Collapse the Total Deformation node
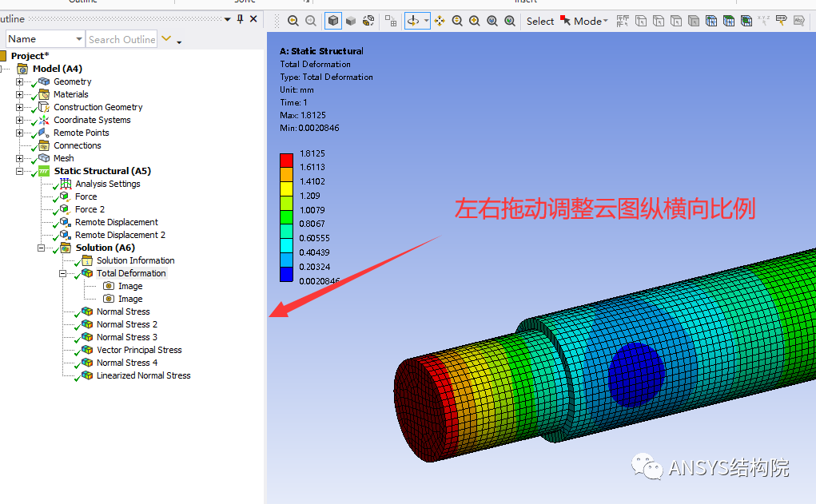Image resolution: width=816 pixels, height=504 pixels. [62, 274]
